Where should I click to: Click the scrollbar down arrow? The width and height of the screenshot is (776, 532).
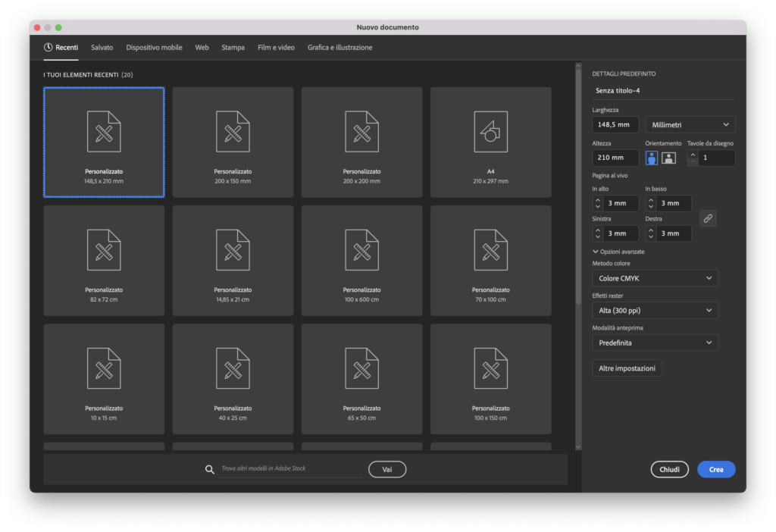coord(578,447)
